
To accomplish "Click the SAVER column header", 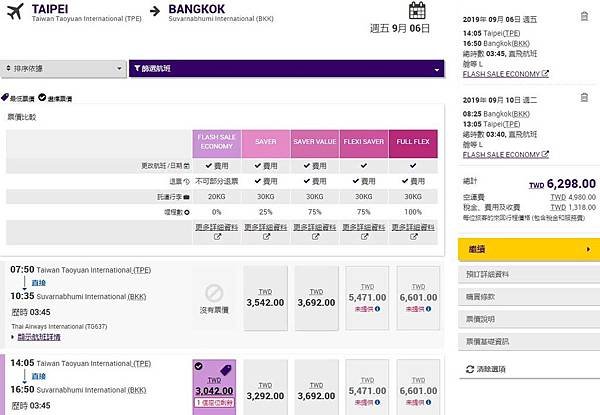I will pos(266,143).
